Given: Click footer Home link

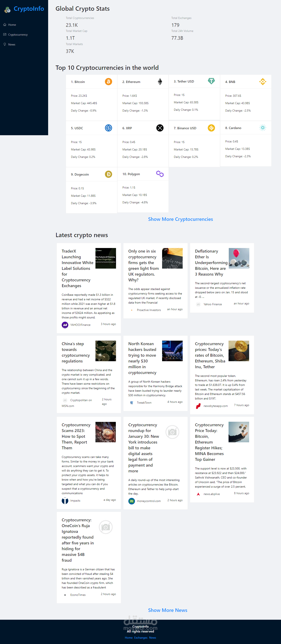Looking at the screenshot, I should coord(129,637).
